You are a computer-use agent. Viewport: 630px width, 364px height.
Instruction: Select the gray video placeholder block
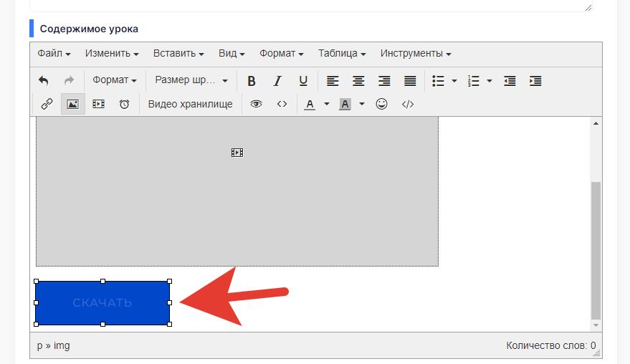coord(237,191)
